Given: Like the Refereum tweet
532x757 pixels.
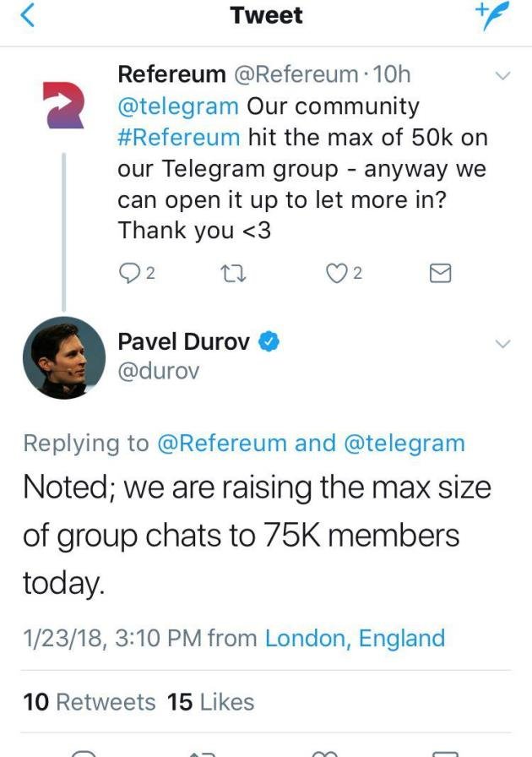Looking at the screenshot, I should 344,273.
